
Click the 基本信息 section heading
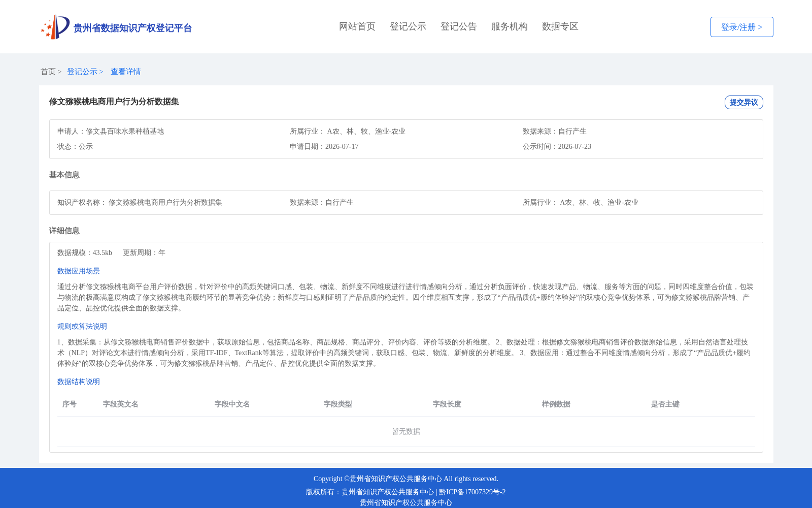(64, 175)
